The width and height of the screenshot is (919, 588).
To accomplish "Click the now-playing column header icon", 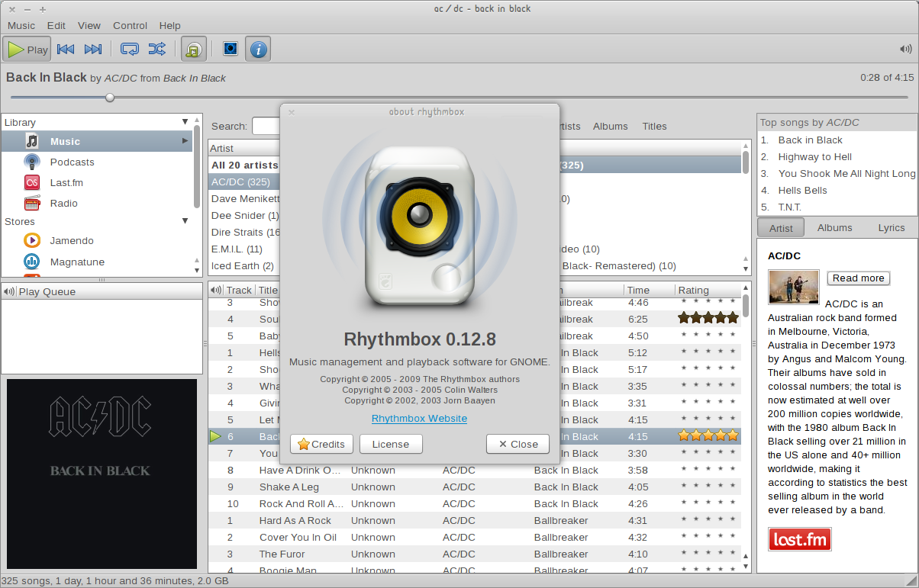I will click(216, 290).
